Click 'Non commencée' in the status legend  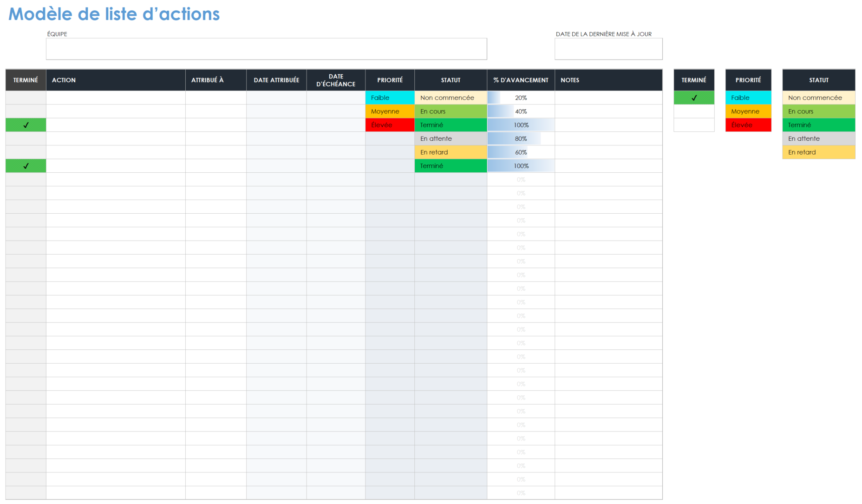(x=818, y=98)
